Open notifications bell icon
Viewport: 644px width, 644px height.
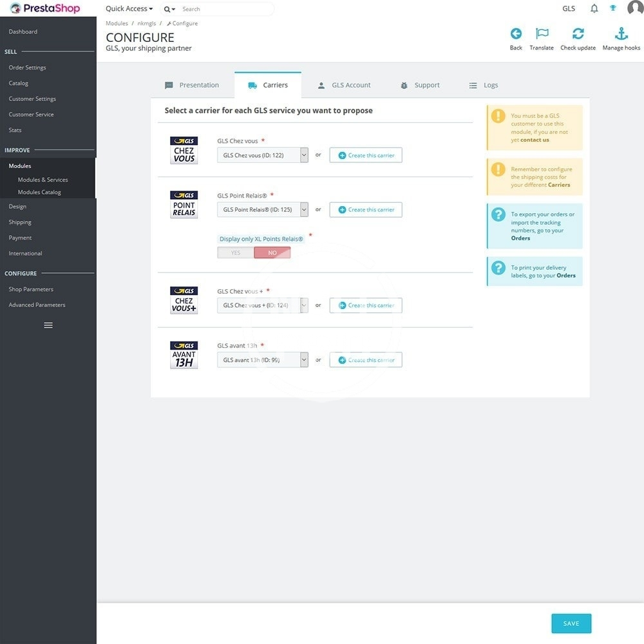pyautogui.click(x=594, y=9)
